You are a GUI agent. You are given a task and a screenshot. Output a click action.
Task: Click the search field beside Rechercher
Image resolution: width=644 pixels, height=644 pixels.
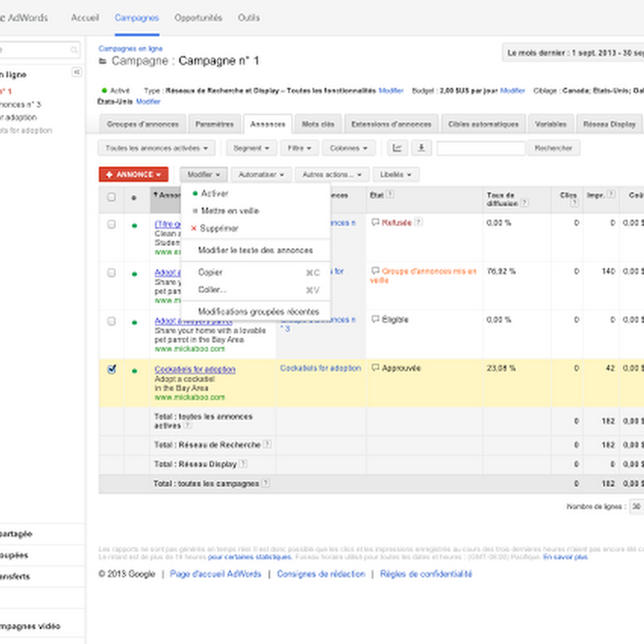coord(481,148)
